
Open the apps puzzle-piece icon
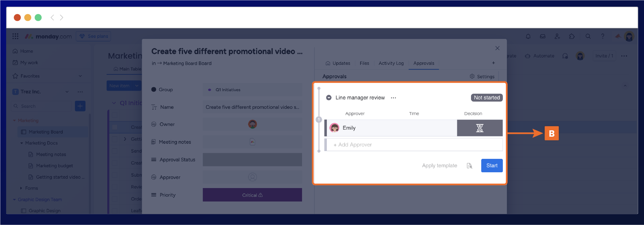coord(572,36)
